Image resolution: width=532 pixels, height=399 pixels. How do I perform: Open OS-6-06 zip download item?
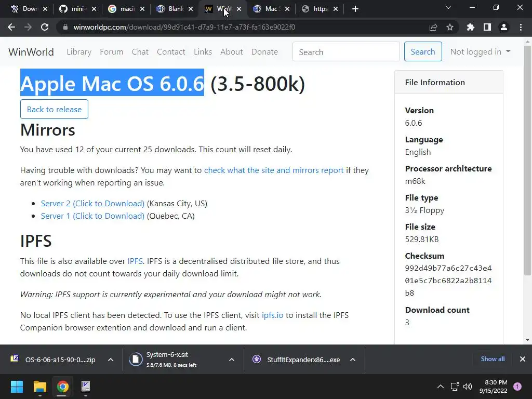pos(54,360)
